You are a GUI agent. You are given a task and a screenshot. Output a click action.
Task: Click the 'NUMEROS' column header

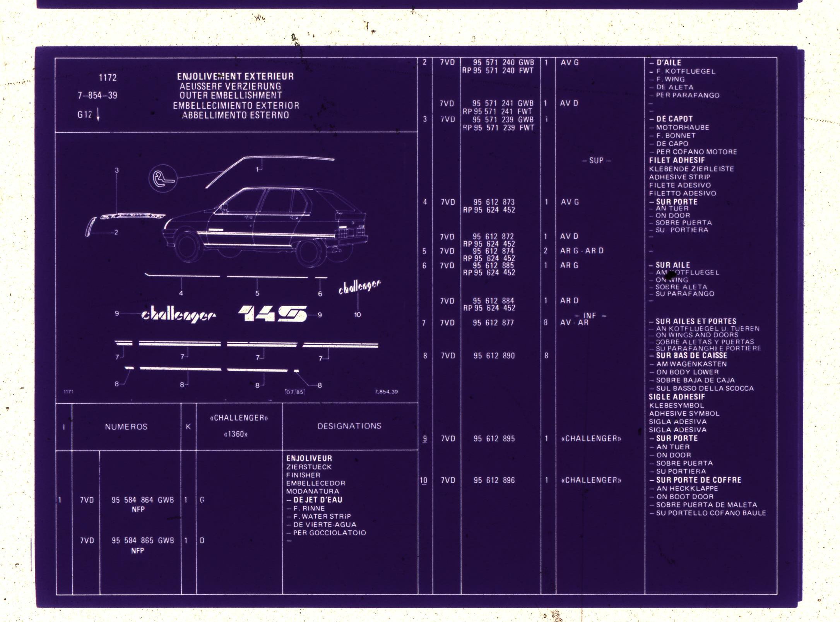[x=126, y=427]
